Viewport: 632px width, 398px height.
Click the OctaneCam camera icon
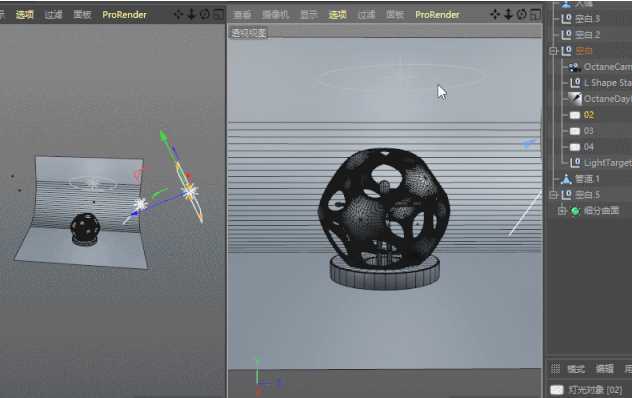[574, 67]
